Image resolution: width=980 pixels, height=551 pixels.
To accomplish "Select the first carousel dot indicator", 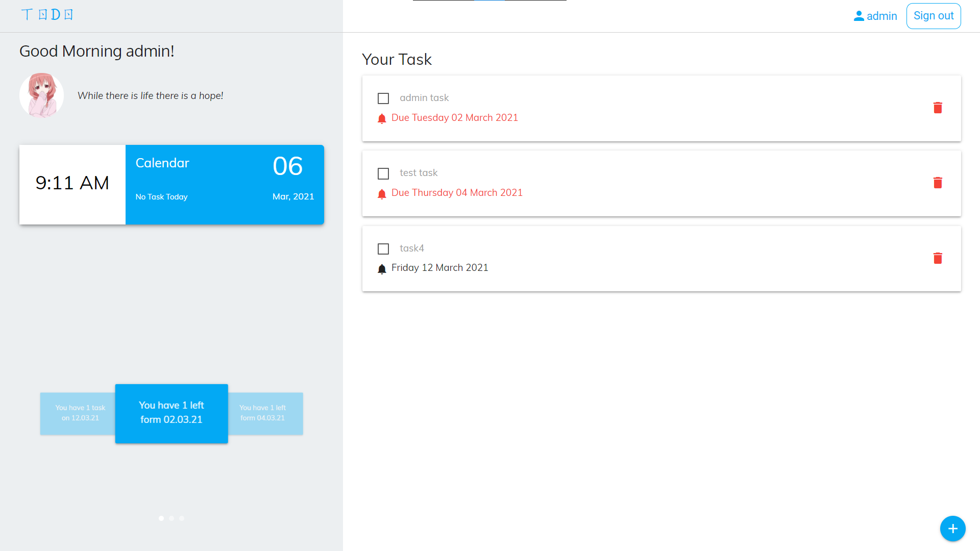I will pos(161,518).
